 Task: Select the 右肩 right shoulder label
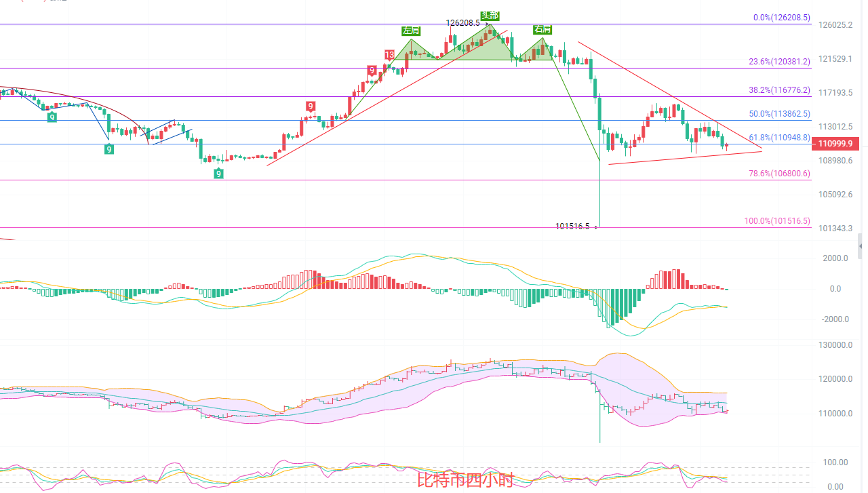tap(542, 29)
